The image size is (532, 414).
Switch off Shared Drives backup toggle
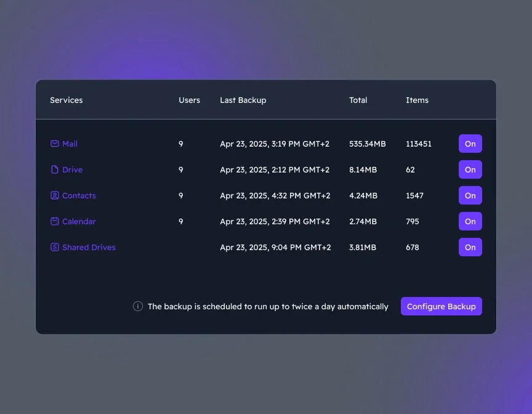(x=470, y=247)
